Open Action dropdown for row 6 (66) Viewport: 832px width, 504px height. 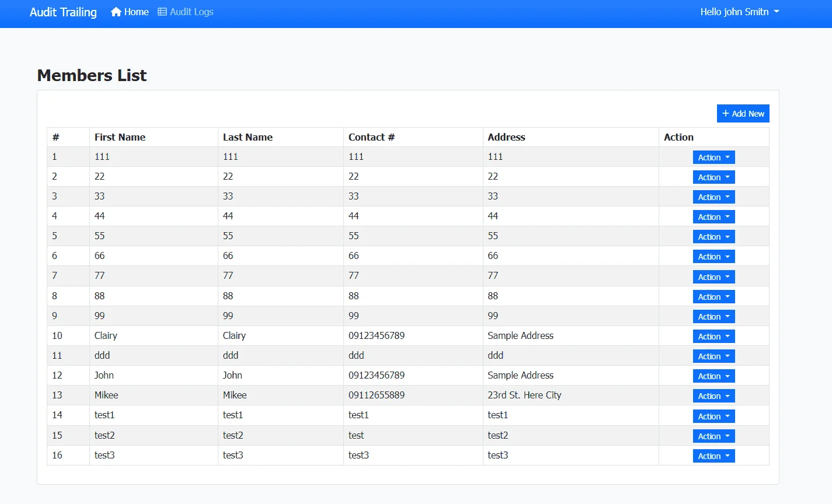tap(713, 257)
